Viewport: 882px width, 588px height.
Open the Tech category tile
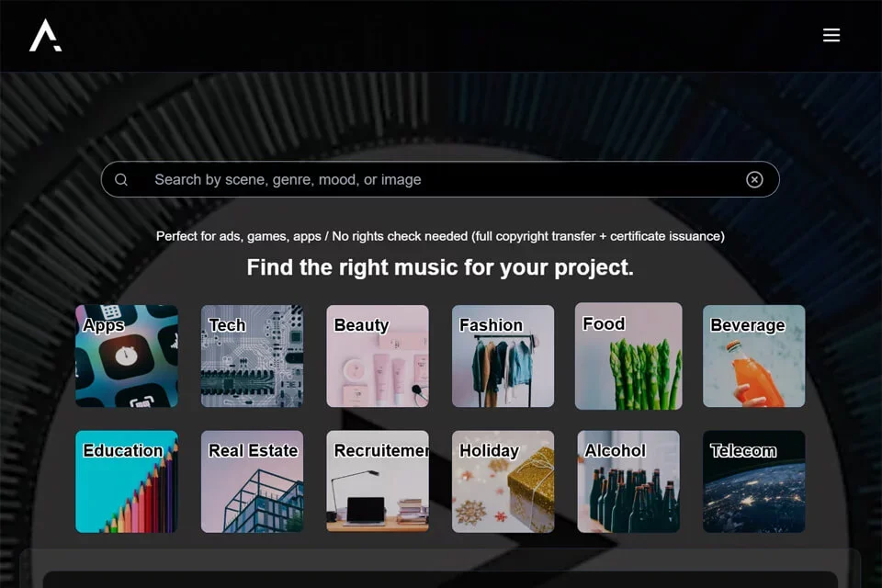click(x=252, y=356)
